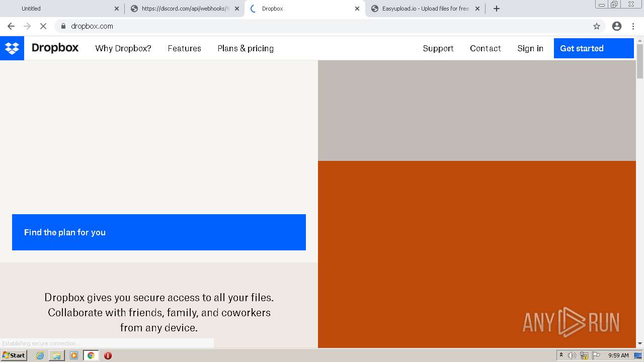Close the Untitled tab
Image resolution: width=644 pixels, height=362 pixels.
117,9
